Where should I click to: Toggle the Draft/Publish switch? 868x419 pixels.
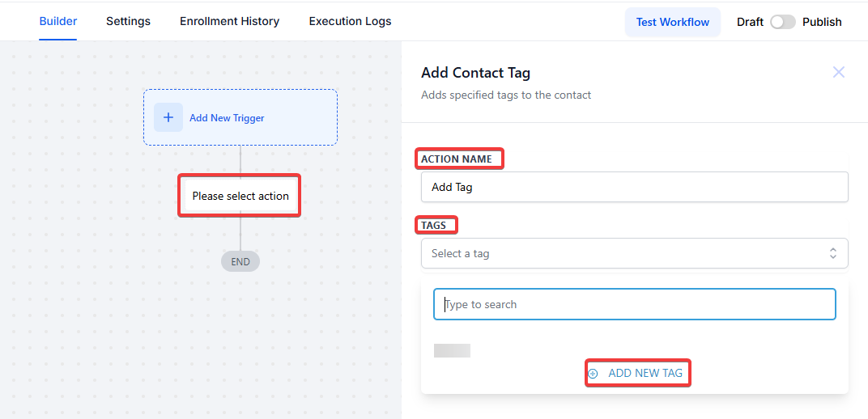coord(782,22)
